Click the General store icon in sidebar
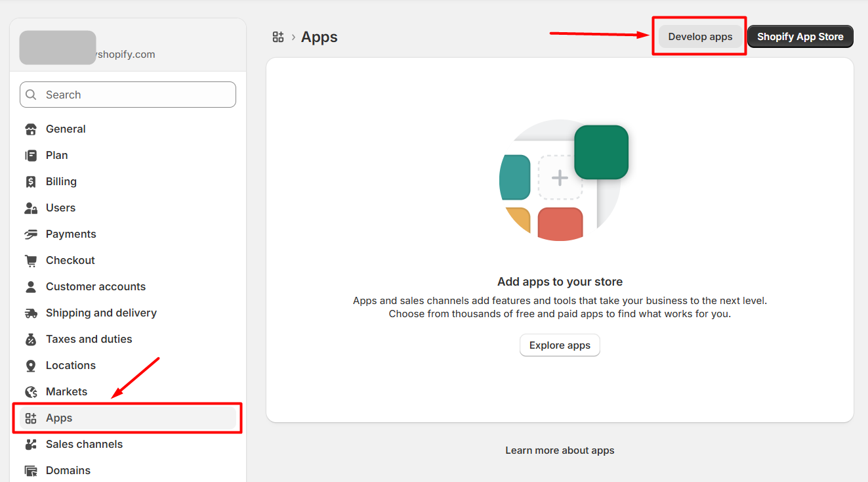 coord(31,129)
